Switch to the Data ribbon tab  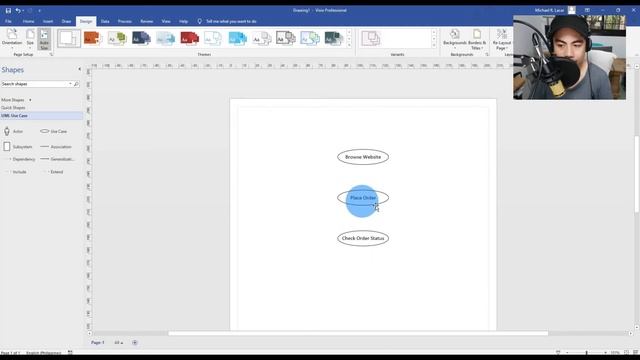(105, 21)
